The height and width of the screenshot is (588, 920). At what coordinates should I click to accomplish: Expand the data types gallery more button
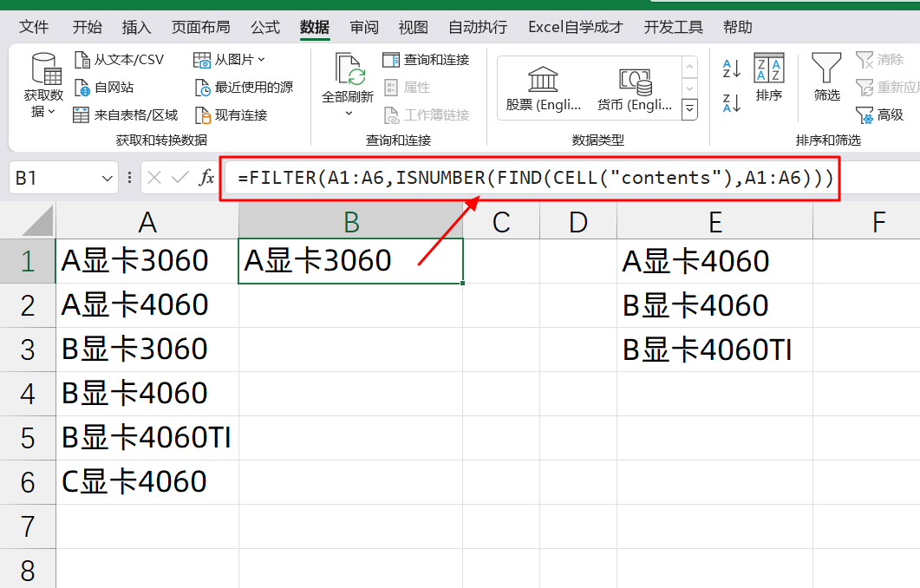690,109
